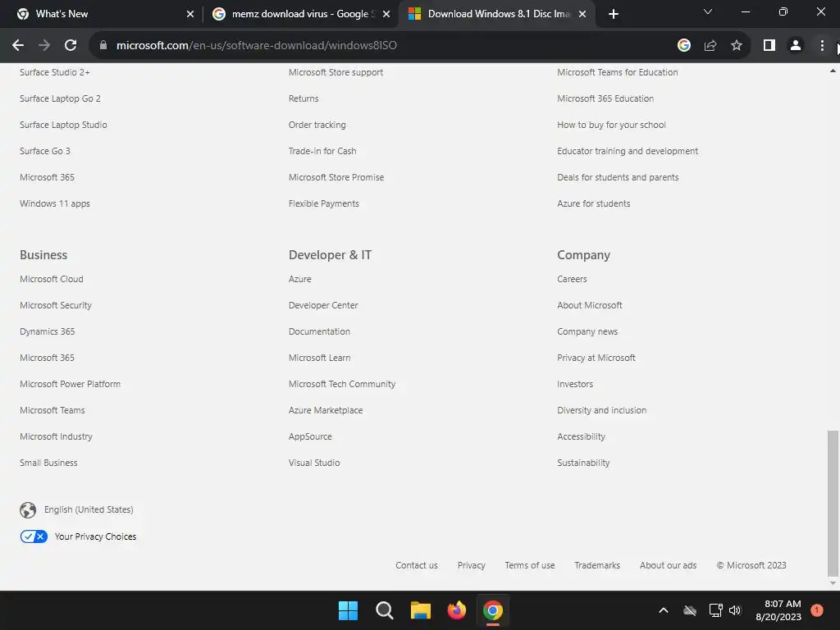Open Microsoft Teams for Education link
Screen dimensions: 840x630
(617, 72)
